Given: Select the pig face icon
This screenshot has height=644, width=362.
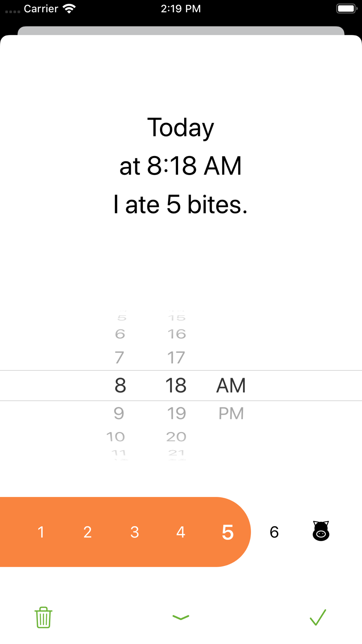Looking at the screenshot, I should click(x=321, y=531).
